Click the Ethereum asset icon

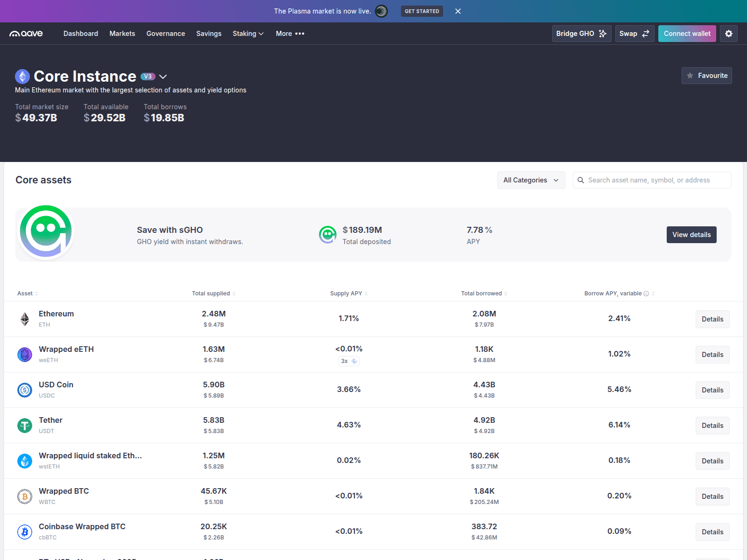click(25, 319)
